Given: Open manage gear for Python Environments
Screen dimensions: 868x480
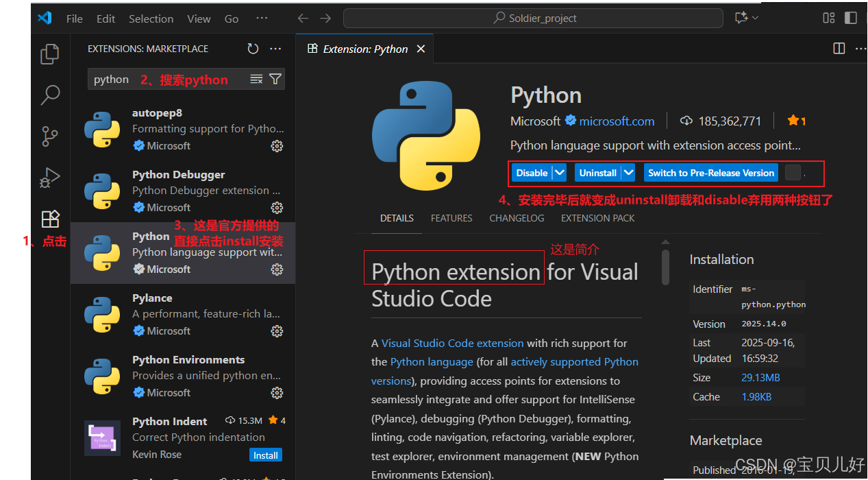Looking at the screenshot, I should point(277,393).
